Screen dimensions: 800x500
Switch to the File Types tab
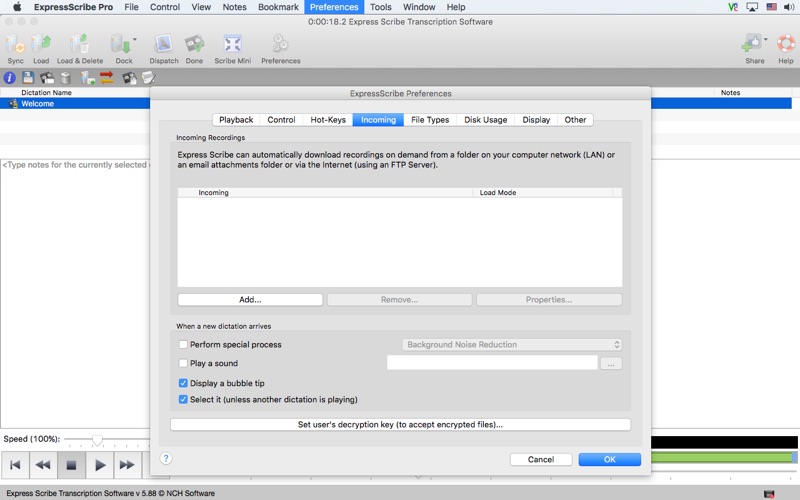point(430,120)
